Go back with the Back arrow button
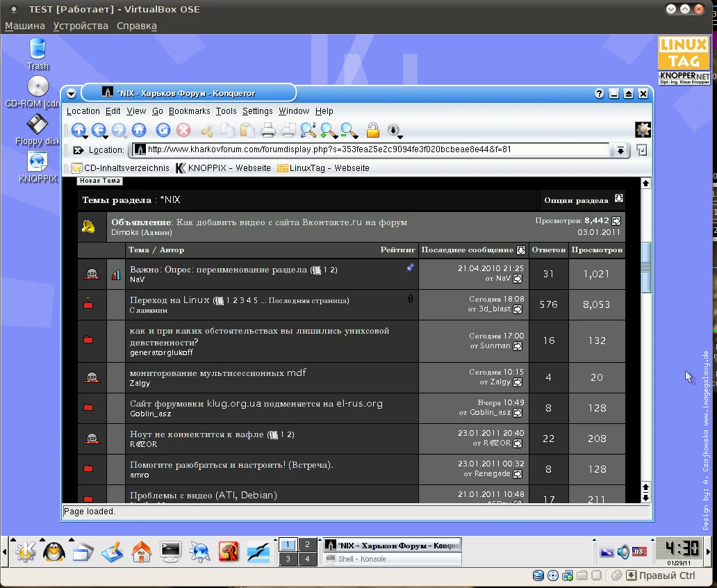Viewport: 717px width, 588px height. [99, 130]
